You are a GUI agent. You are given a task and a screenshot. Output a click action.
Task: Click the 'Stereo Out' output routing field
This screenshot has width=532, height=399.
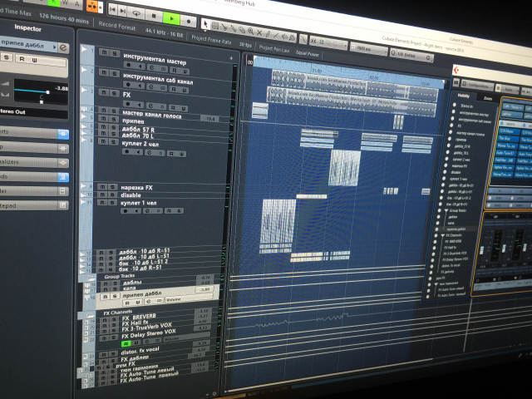[32, 112]
